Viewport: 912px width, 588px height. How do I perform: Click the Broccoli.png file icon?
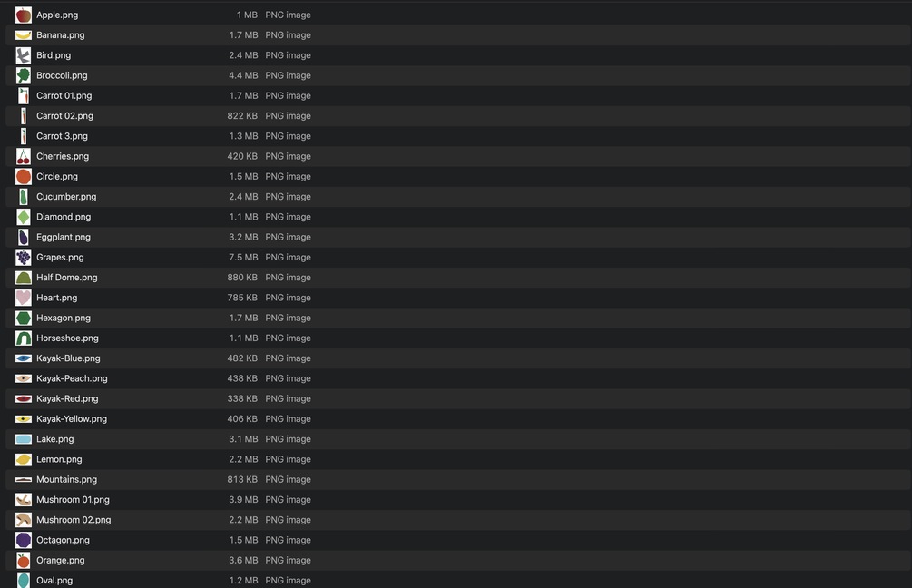coord(24,75)
